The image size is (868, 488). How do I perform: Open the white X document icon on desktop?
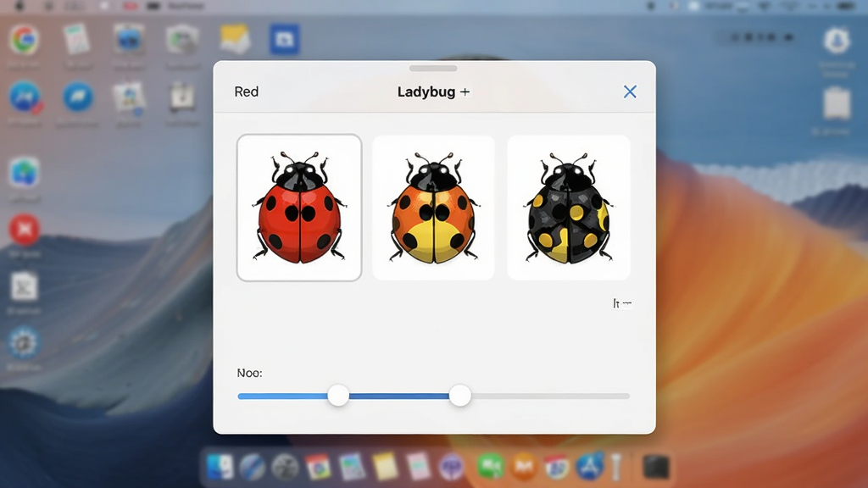[x=24, y=286]
